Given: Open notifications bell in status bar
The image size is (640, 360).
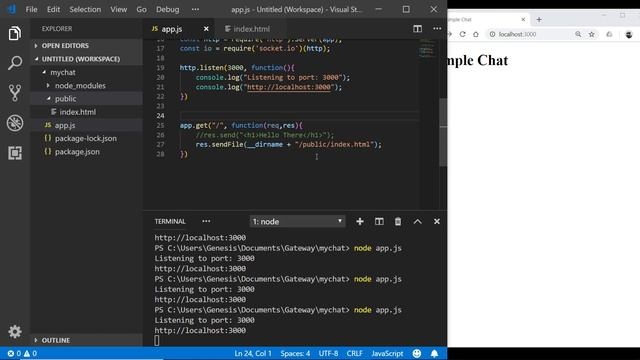Looking at the screenshot, I should pyautogui.click(x=434, y=353).
